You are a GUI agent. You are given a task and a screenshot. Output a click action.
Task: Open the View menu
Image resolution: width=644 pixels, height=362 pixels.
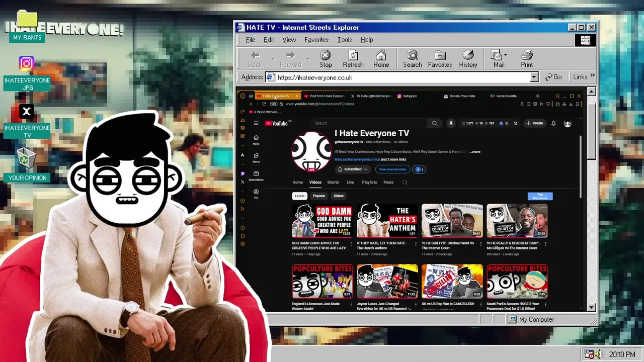[x=289, y=40]
